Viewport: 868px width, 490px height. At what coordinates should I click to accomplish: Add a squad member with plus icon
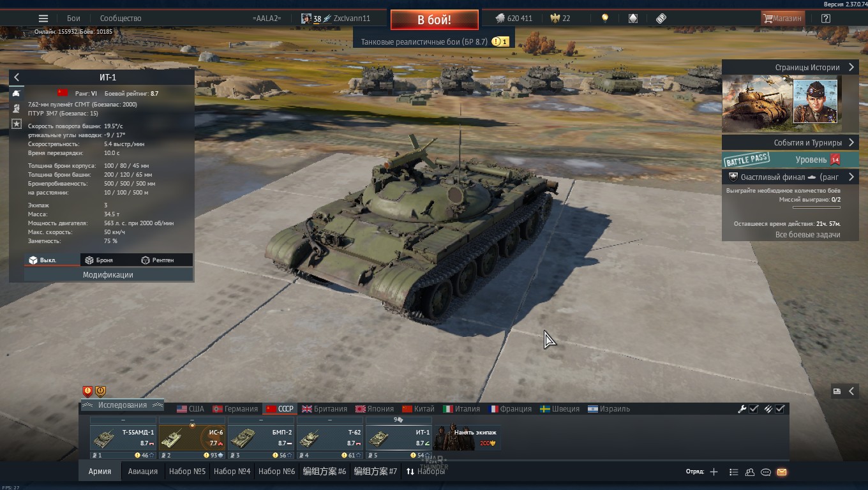click(x=714, y=472)
